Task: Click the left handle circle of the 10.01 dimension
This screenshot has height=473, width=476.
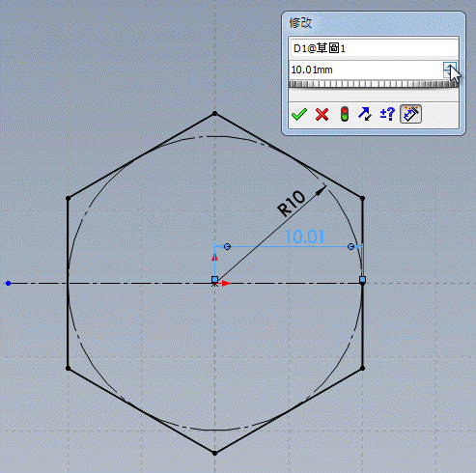Action: click(x=227, y=246)
